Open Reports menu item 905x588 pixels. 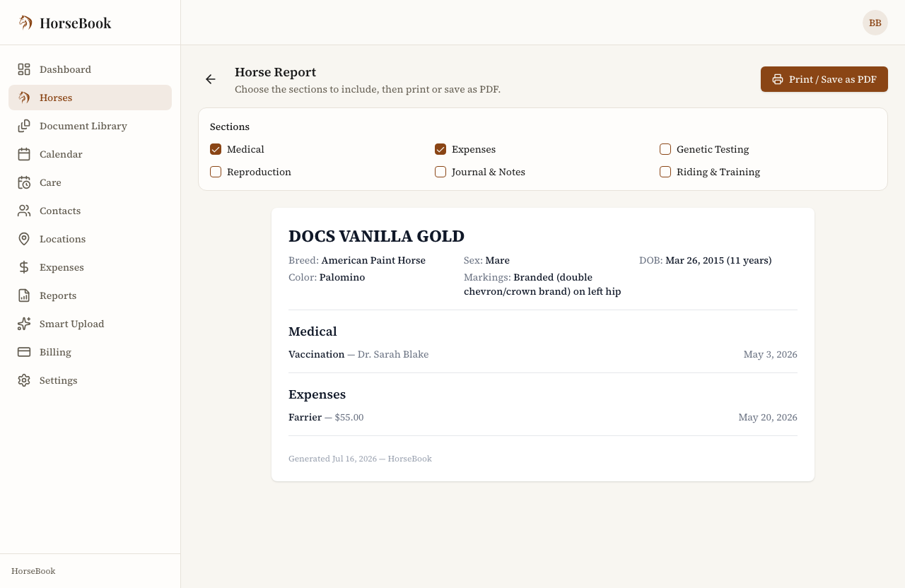tap(90, 295)
